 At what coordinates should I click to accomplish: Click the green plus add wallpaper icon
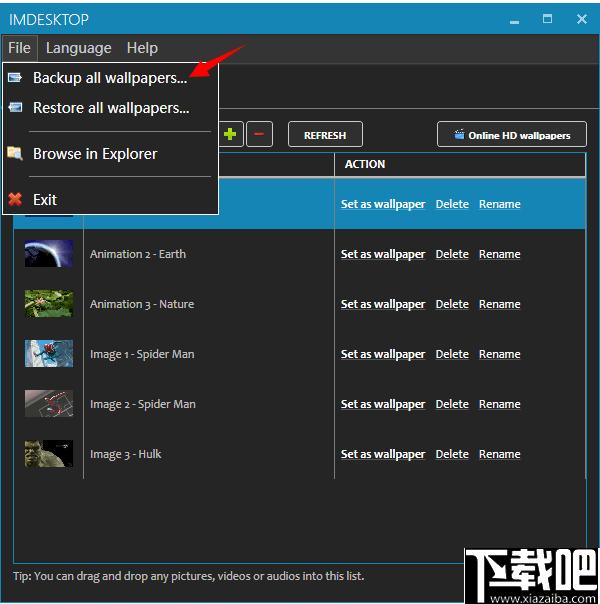pyautogui.click(x=231, y=135)
